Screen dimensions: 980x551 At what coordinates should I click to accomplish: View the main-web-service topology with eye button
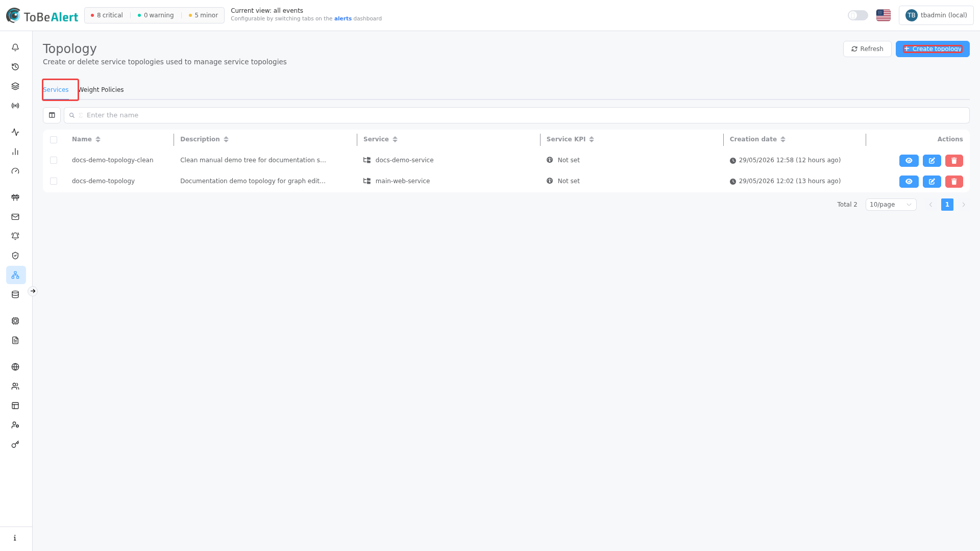[909, 182]
